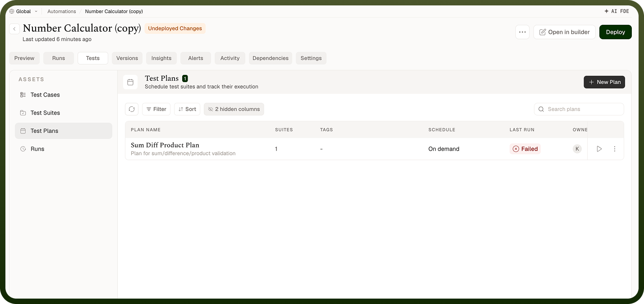This screenshot has width=644, height=304.
Task: Open the AI FDE assistant
Action: point(616,11)
